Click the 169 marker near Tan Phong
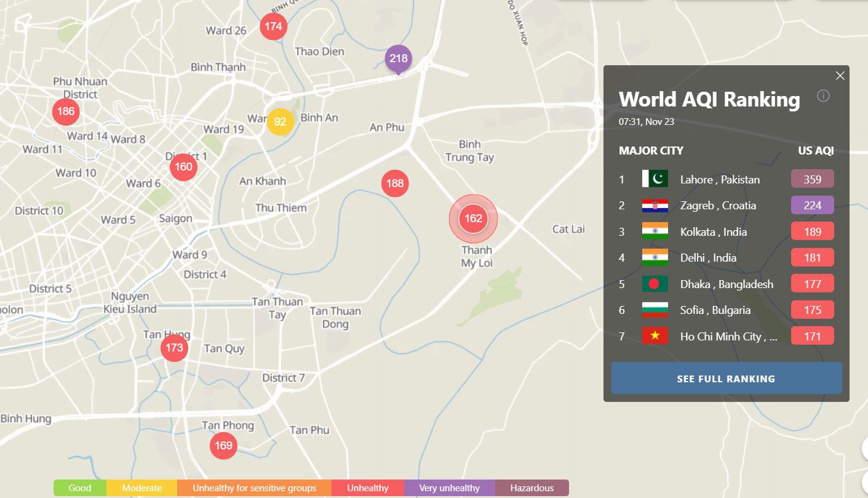868x498 pixels. pos(223,445)
